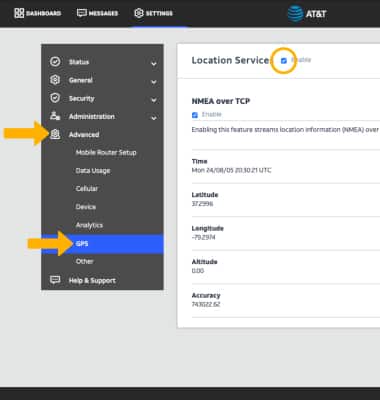Select the GPS submenu item
380x400 pixels.
pos(102,244)
